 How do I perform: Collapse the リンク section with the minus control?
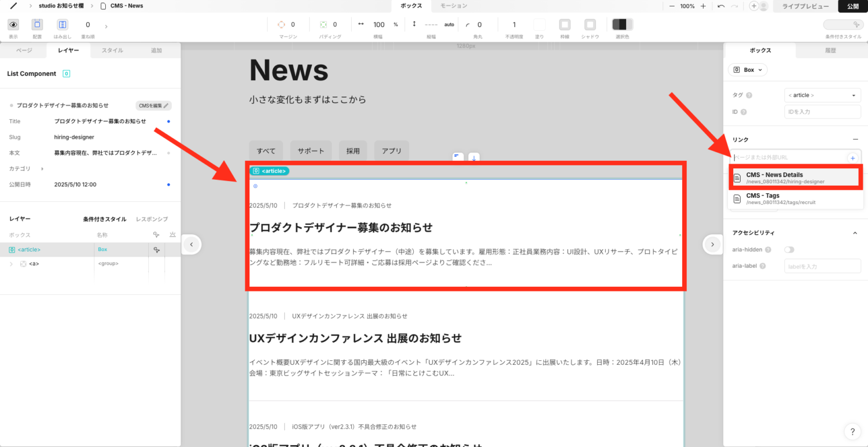pyautogui.click(x=856, y=139)
